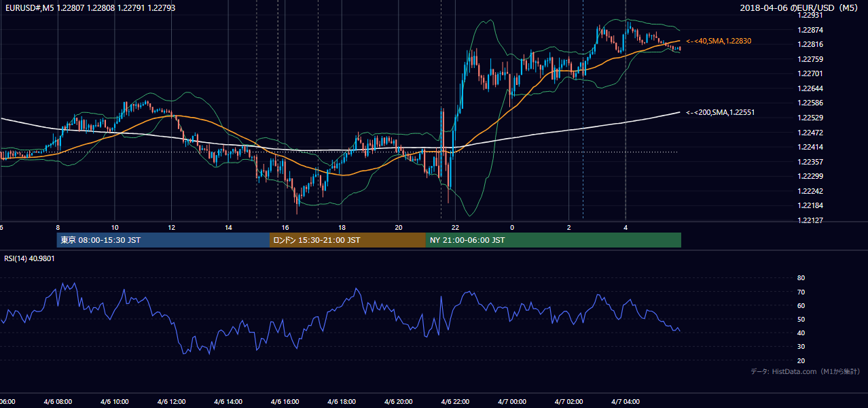Click the 4/7 00:00 bottom date label

(512, 402)
